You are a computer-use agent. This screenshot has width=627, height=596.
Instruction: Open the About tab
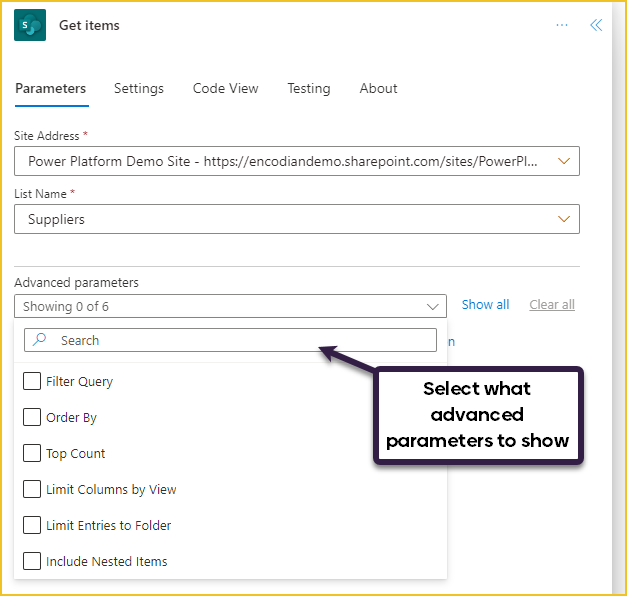(378, 88)
